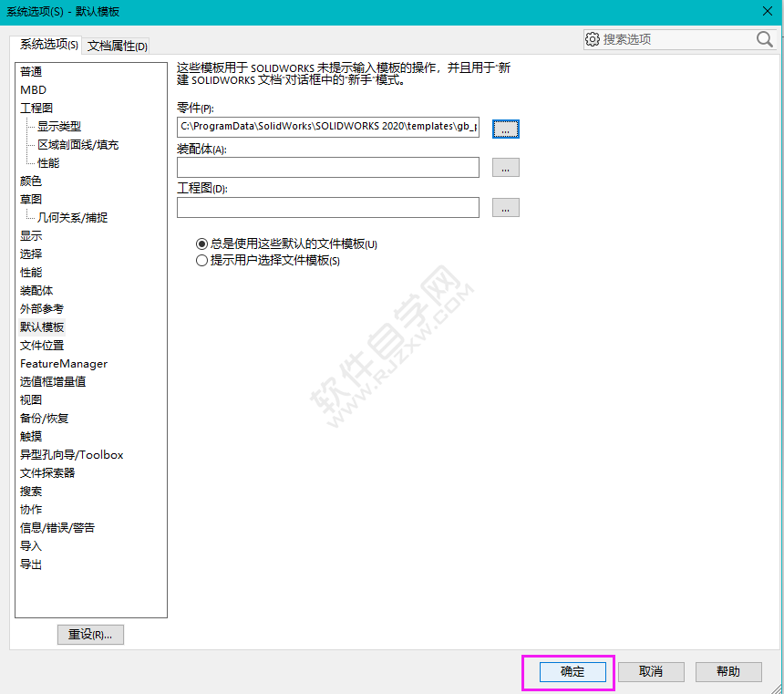Browse for the 工程图(D) drawing template
The width and height of the screenshot is (784, 694).
tap(505, 207)
